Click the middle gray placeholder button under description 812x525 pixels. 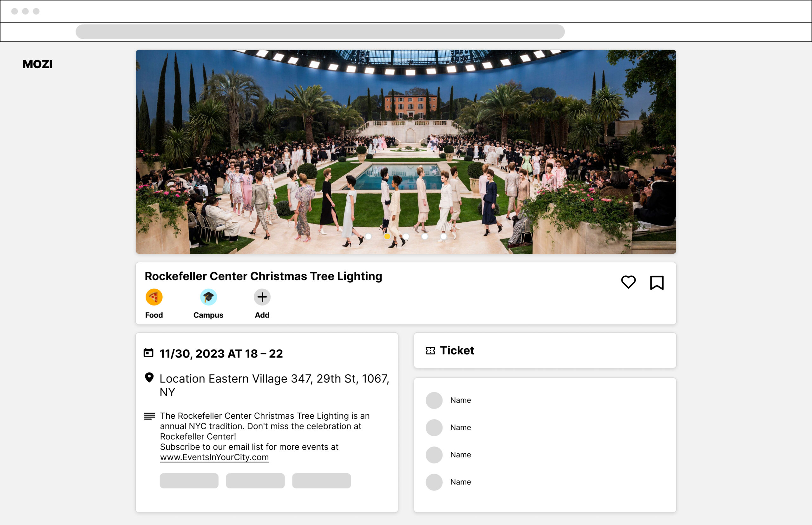click(x=255, y=481)
